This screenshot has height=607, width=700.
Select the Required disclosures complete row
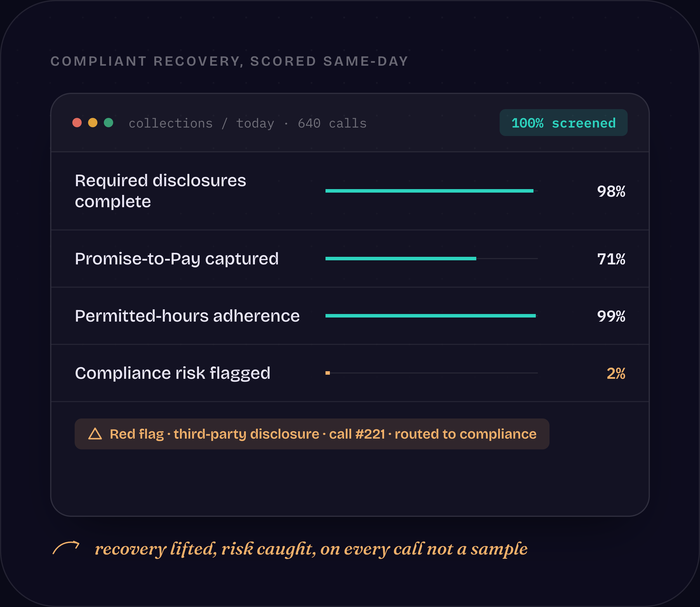tap(350, 191)
